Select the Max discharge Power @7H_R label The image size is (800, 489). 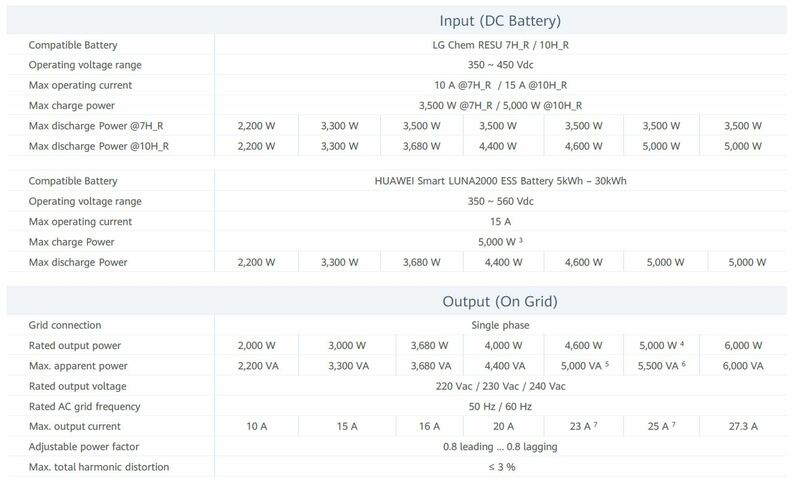click(x=97, y=126)
